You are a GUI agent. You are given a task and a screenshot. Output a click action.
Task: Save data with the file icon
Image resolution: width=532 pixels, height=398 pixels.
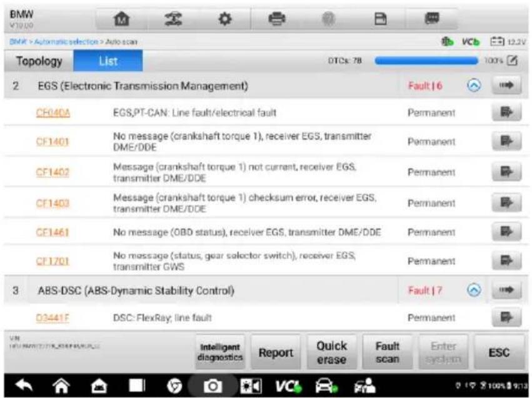pyautogui.click(x=380, y=19)
